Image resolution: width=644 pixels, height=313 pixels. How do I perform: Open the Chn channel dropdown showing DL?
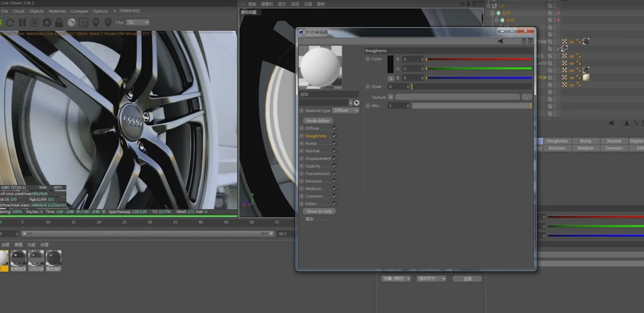(138, 22)
